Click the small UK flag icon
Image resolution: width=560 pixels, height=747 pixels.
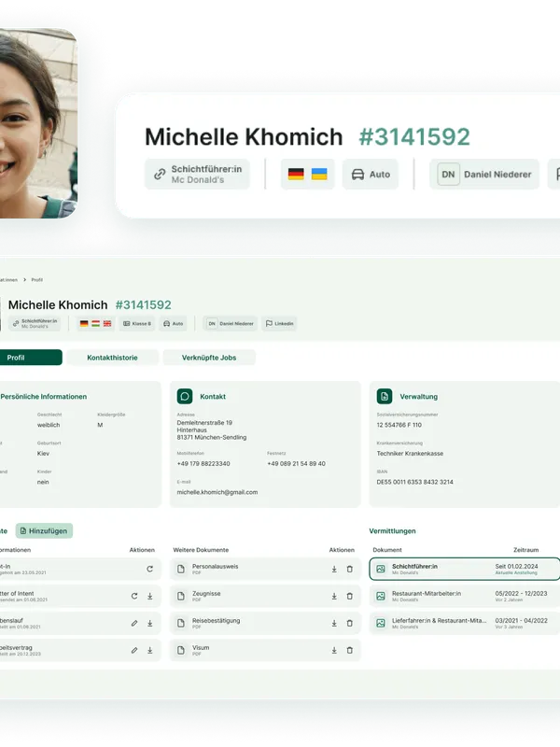click(x=107, y=323)
